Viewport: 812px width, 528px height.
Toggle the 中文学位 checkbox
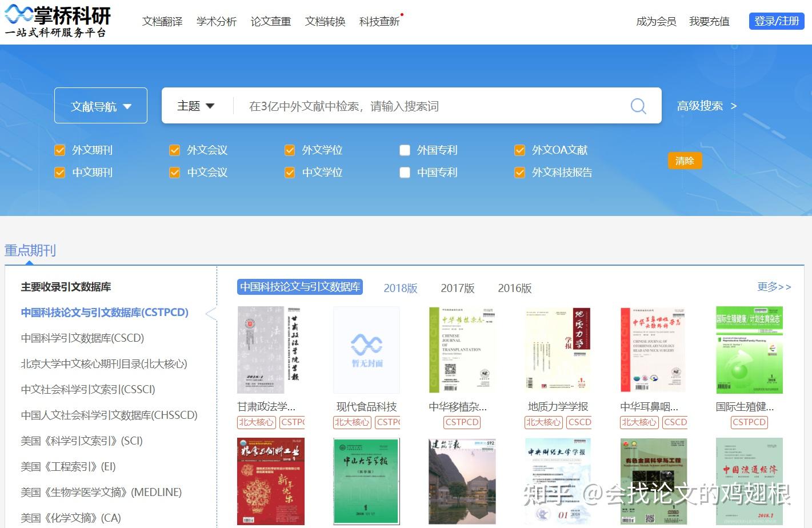coord(290,173)
